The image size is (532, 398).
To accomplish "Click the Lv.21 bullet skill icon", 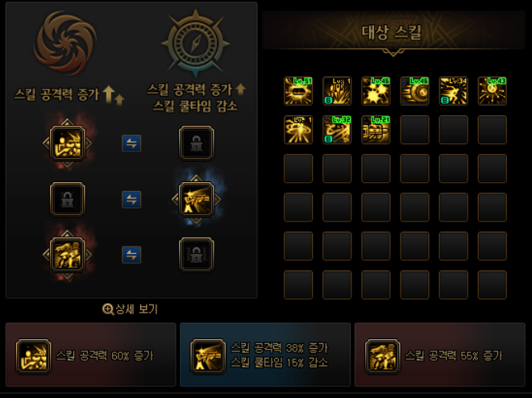I will click(x=376, y=130).
